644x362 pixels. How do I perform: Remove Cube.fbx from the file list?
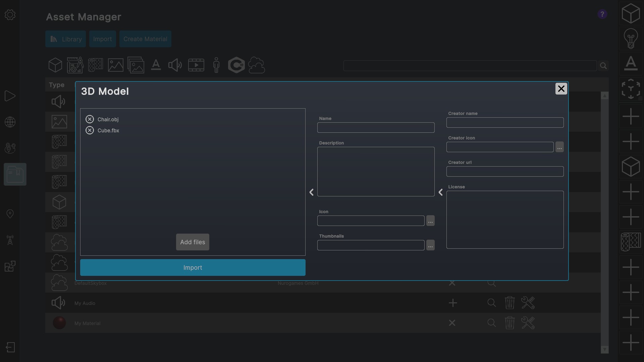point(90,130)
